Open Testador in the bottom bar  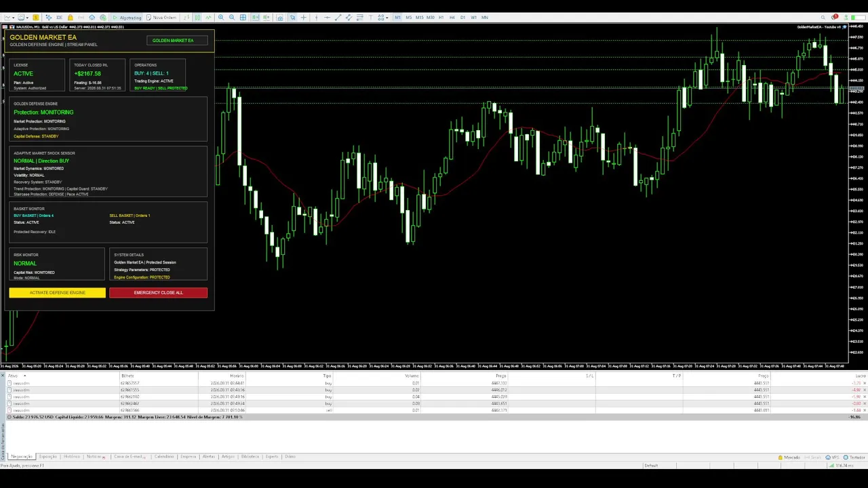(854, 457)
